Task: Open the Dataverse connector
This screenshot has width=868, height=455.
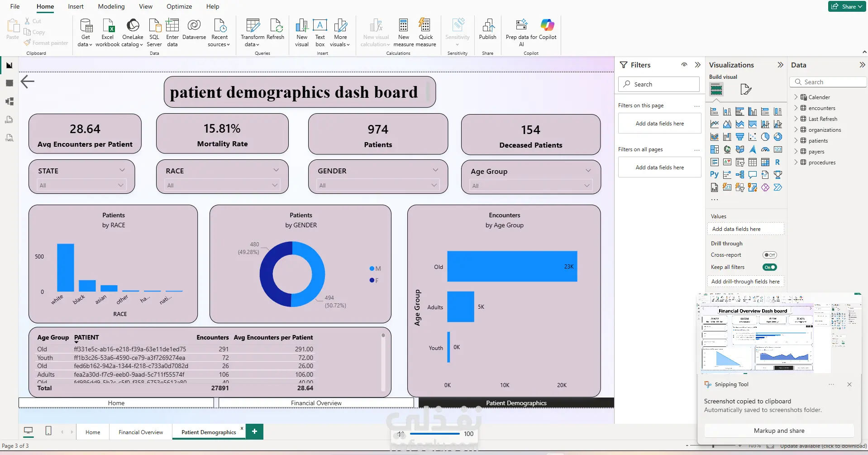Action: 194,30
